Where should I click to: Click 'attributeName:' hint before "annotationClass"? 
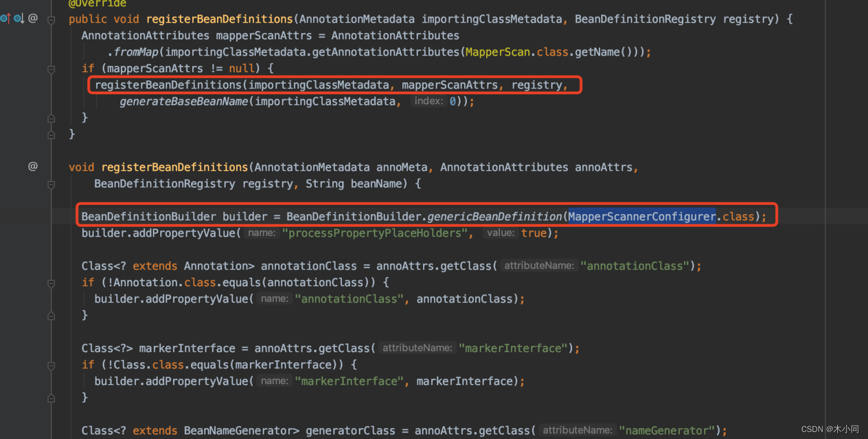[539, 266]
